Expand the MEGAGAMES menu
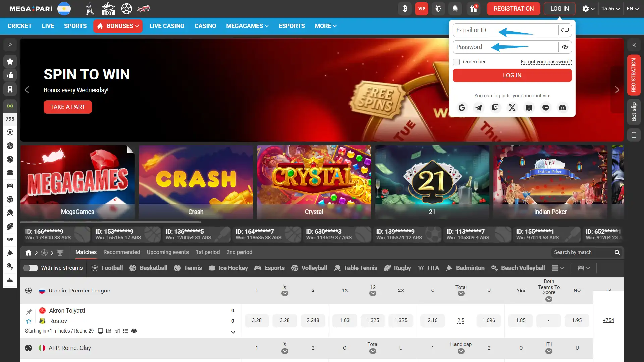Image resolution: width=644 pixels, height=362 pixels. pyautogui.click(x=247, y=26)
